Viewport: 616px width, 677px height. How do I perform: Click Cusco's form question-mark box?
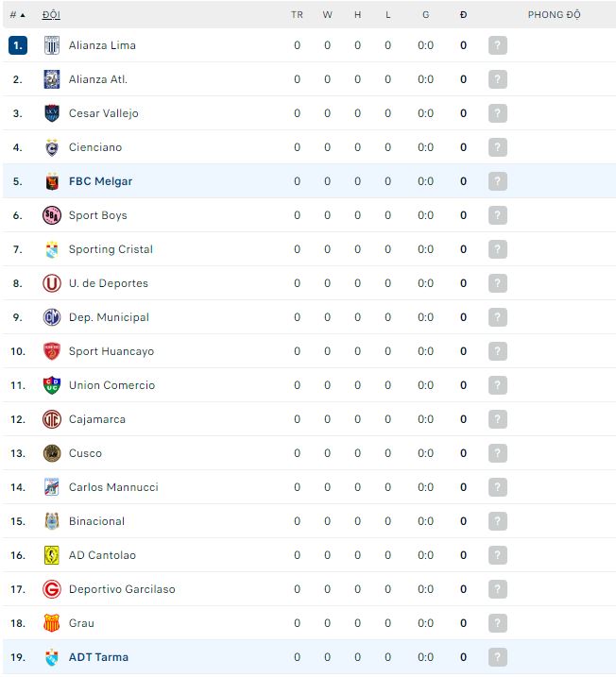tap(498, 453)
